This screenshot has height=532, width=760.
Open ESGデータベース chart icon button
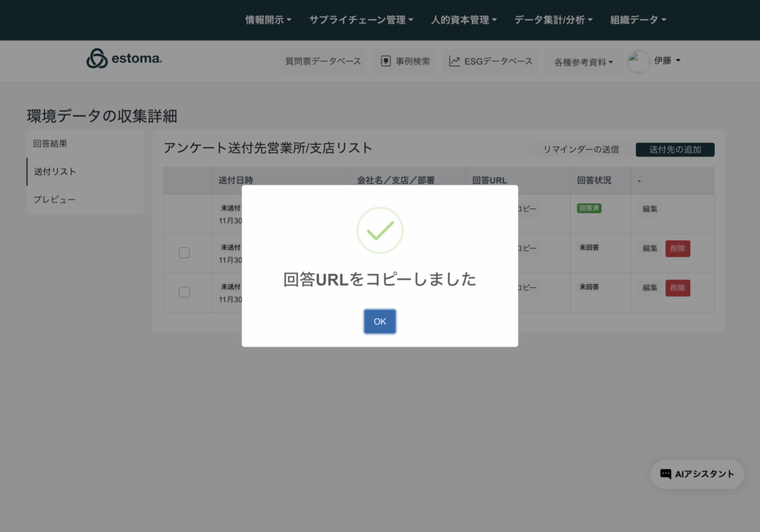tap(454, 62)
